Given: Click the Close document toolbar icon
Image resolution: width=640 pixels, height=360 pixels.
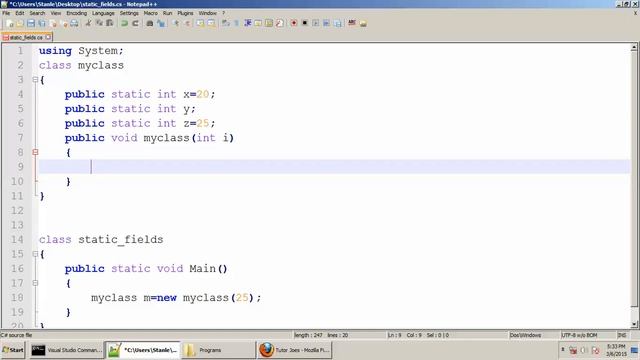Looking at the screenshot, I should click(53, 23).
